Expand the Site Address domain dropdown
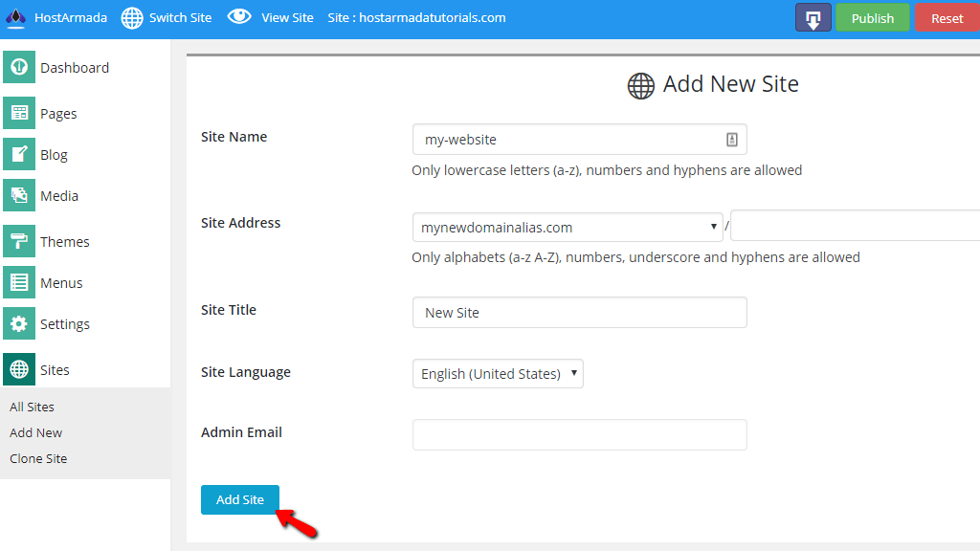The width and height of the screenshot is (980, 551). pyautogui.click(x=568, y=228)
